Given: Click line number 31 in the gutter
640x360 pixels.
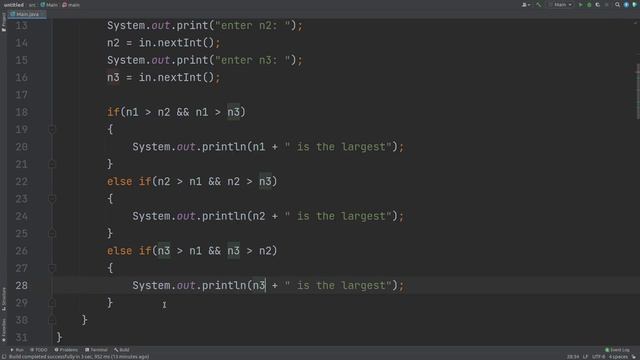Looking at the screenshot, I should pyautogui.click(x=21, y=338).
